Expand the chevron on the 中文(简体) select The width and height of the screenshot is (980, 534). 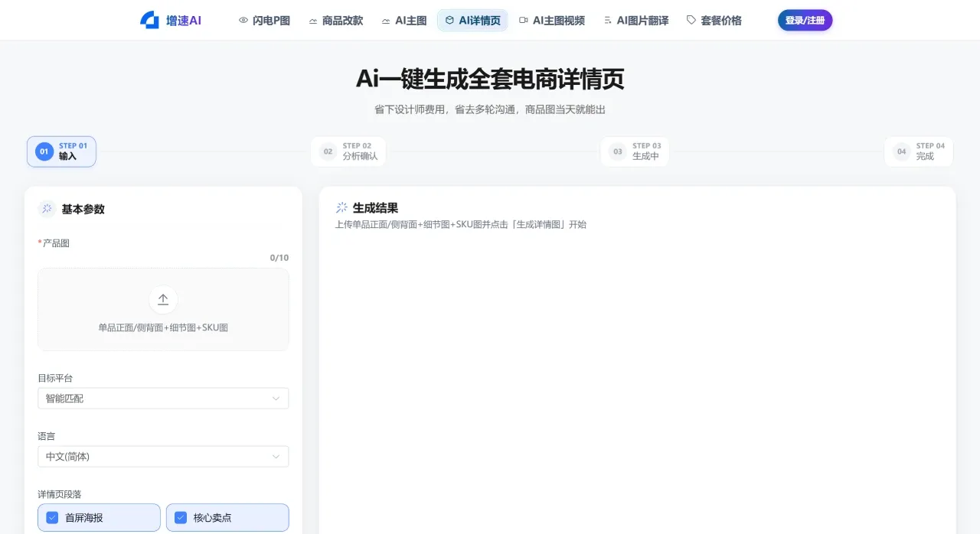point(276,456)
